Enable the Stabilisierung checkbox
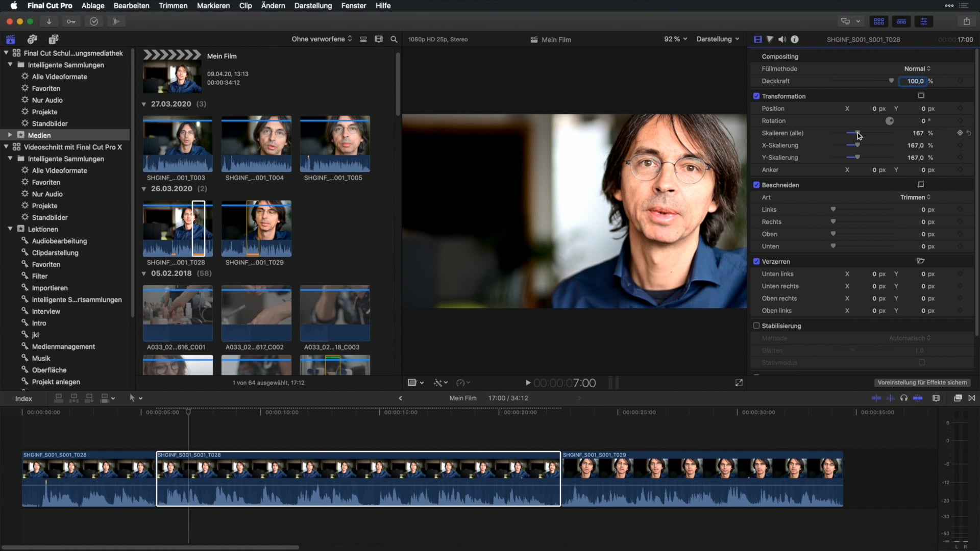Screen dimensions: 980x551 click(x=757, y=325)
